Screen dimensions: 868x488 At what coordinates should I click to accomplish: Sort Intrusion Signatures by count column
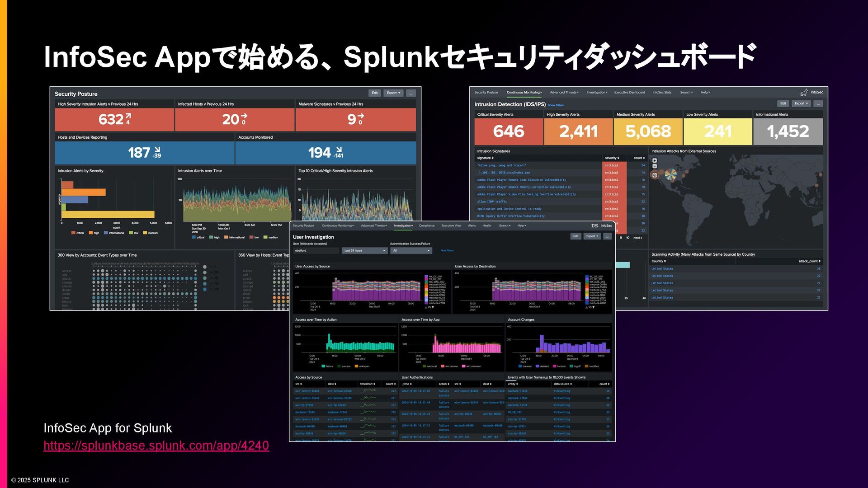coord(639,158)
